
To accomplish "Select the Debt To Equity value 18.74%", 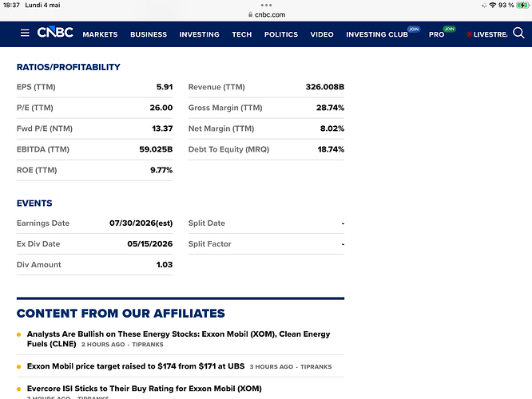I will [x=331, y=149].
